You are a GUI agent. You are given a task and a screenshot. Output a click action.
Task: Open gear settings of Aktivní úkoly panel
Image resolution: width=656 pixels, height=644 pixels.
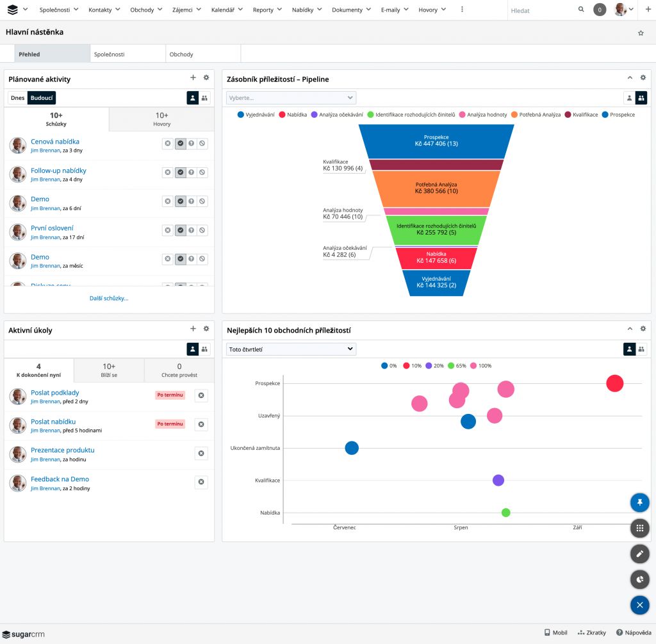[206, 329]
